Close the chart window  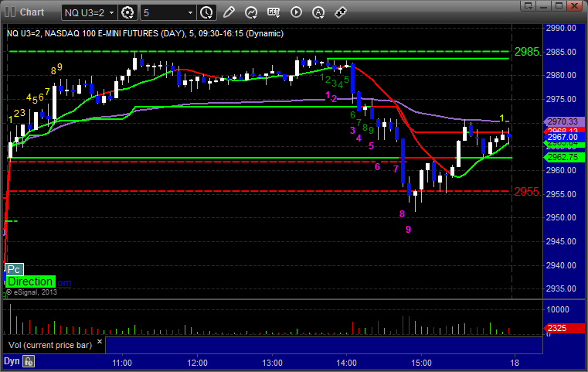coord(575,5)
